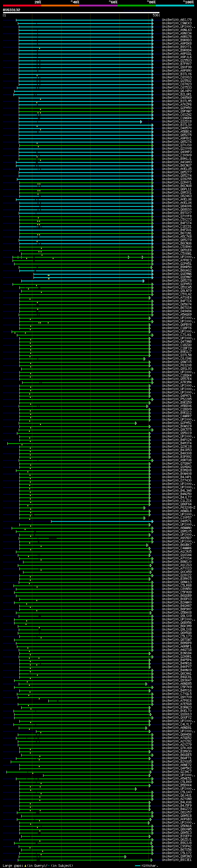197x868 pixels.
Task: Open hit UniRef100_B5DVK4
Action: point(176,785)
